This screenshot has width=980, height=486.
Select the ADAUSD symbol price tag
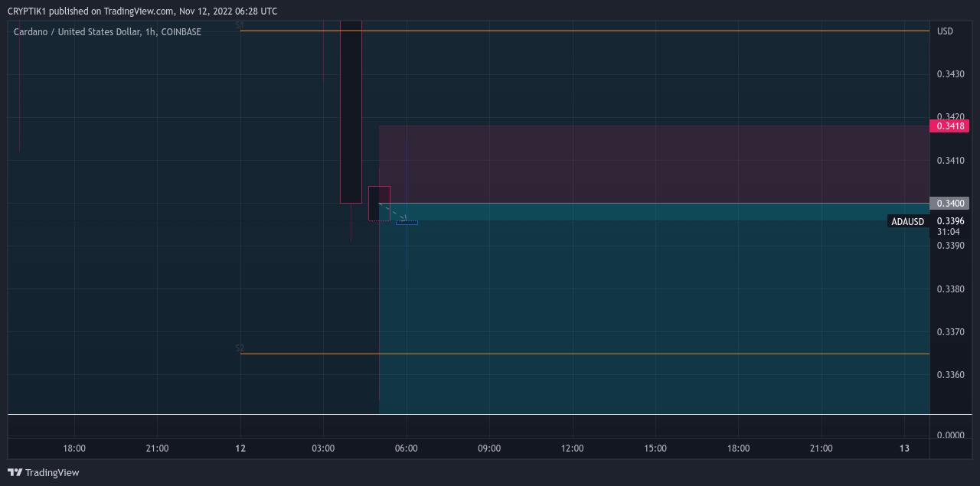tap(908, 221)
